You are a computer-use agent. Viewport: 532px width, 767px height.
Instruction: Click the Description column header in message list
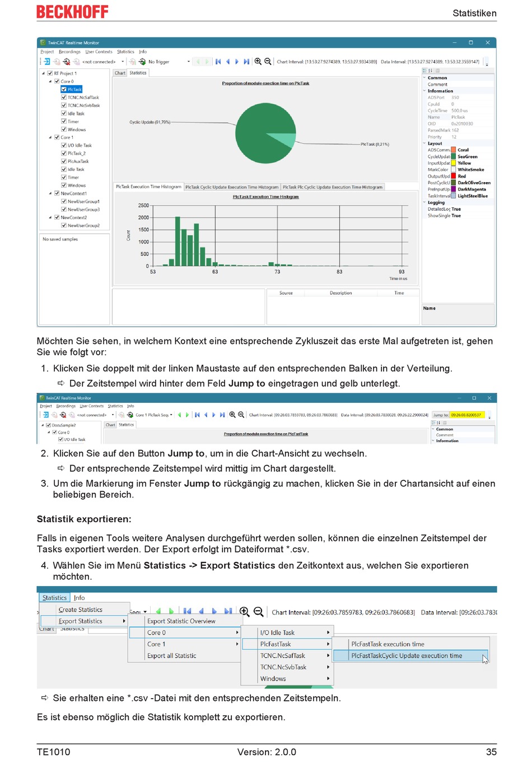coord(341,293)
